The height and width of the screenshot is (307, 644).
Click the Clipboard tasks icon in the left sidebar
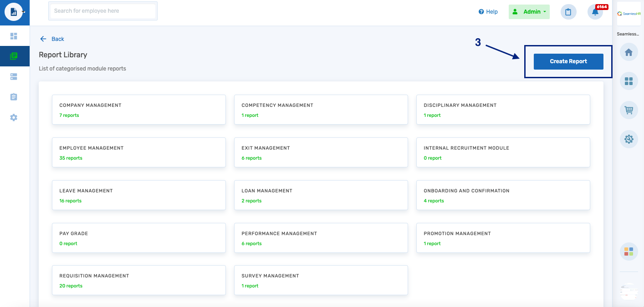[14, 97]
